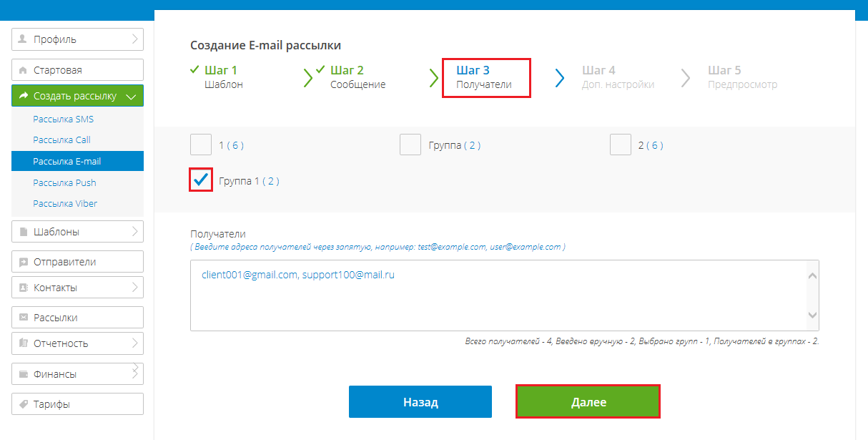Screen dimensions: 868x440
Task: Click the tag icon beside Тарифы
Action: (23, 404)
